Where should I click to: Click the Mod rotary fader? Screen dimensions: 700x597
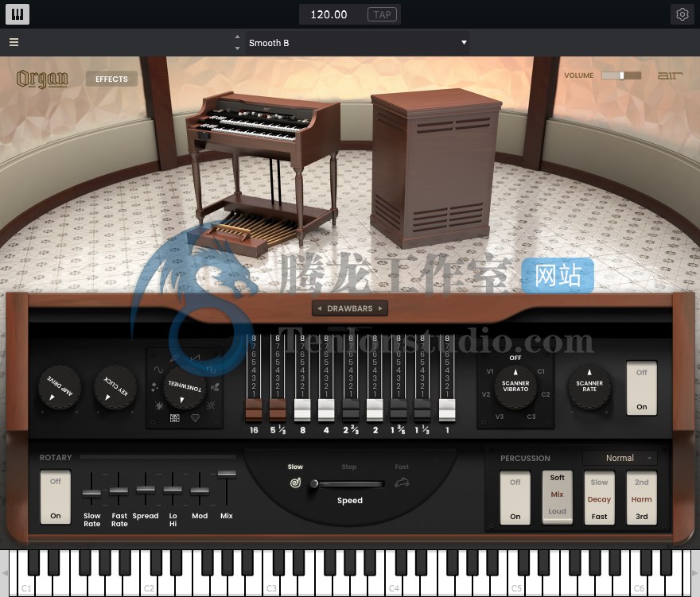[x=200, y=491]
